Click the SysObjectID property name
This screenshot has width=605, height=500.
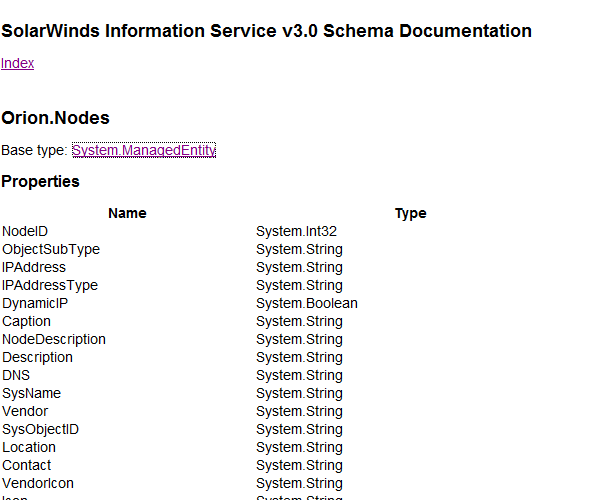(x=41, y=429)
